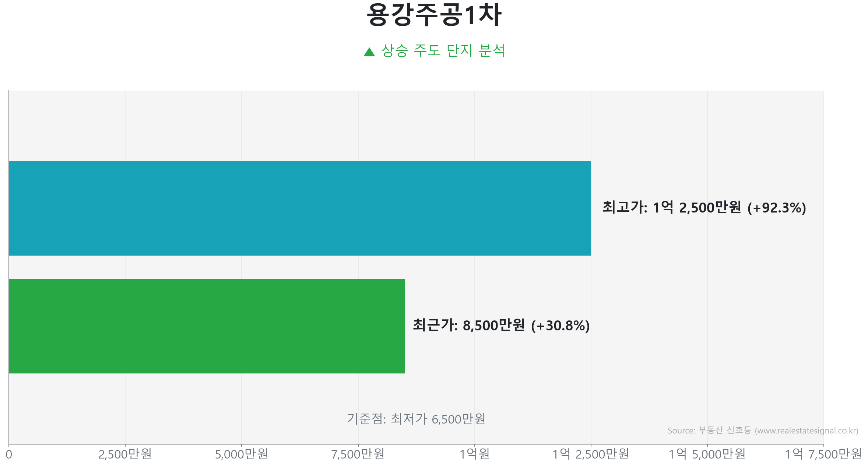The height and width of the screenshot is (467, 868).
Task: Click the 최고가: 1억 2,500만원 label text
Action: tap(672, 208)
